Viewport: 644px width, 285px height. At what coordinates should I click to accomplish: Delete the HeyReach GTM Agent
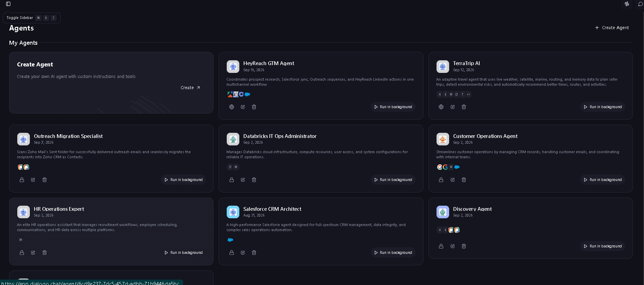click(254, 107)
